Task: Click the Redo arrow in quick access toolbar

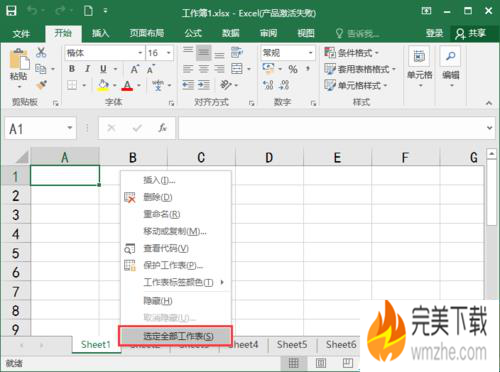Action: pyautogui.click(x=60, y=11)
